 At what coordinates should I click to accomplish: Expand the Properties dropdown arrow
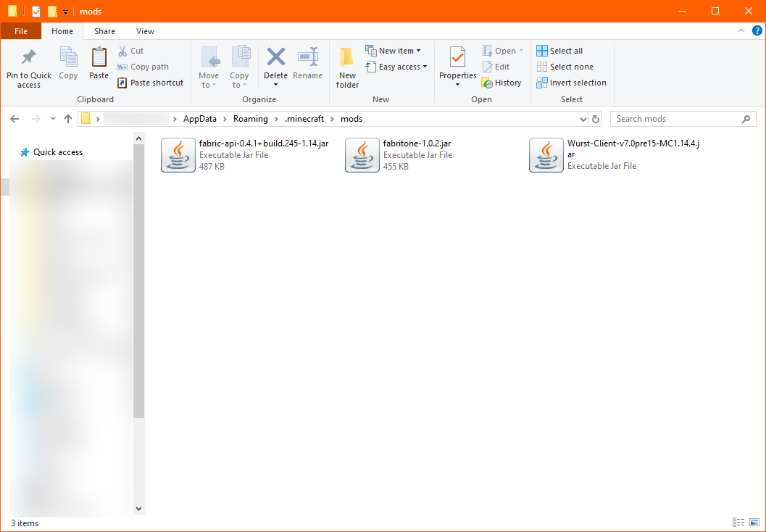pyautogui.click(x=458, y=85)
